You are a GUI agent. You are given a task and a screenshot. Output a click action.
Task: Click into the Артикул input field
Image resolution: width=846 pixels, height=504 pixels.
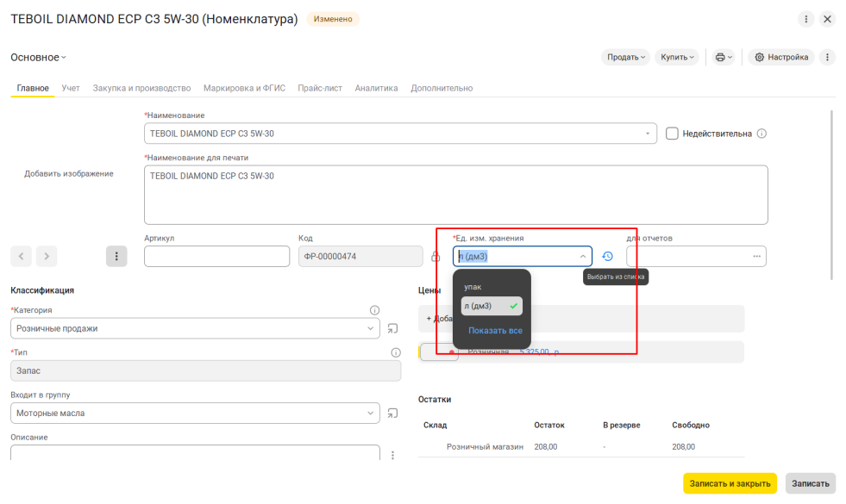click(x=217, y=257)
